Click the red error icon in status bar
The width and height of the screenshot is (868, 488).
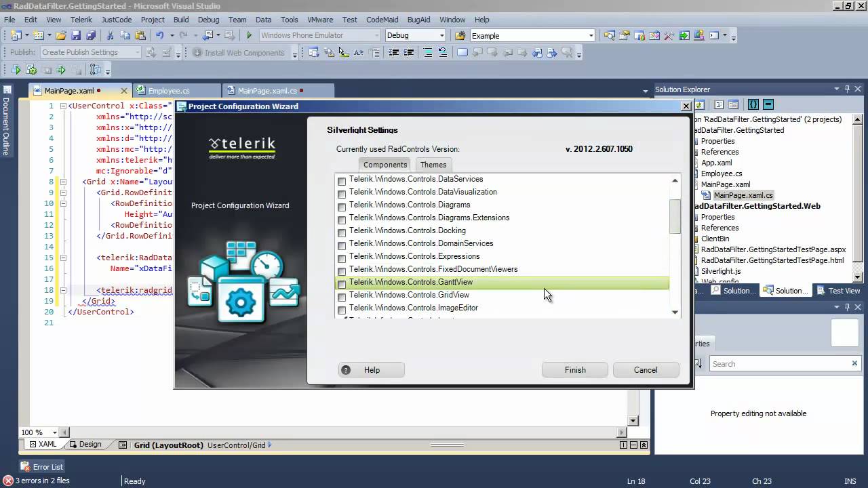coord(7,481)
